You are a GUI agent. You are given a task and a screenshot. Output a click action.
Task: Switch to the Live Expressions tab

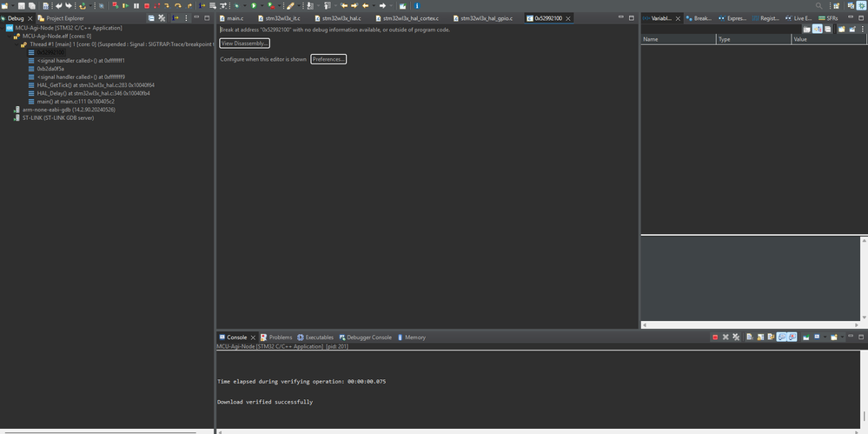pyautogui.click(x=798, y=18)
